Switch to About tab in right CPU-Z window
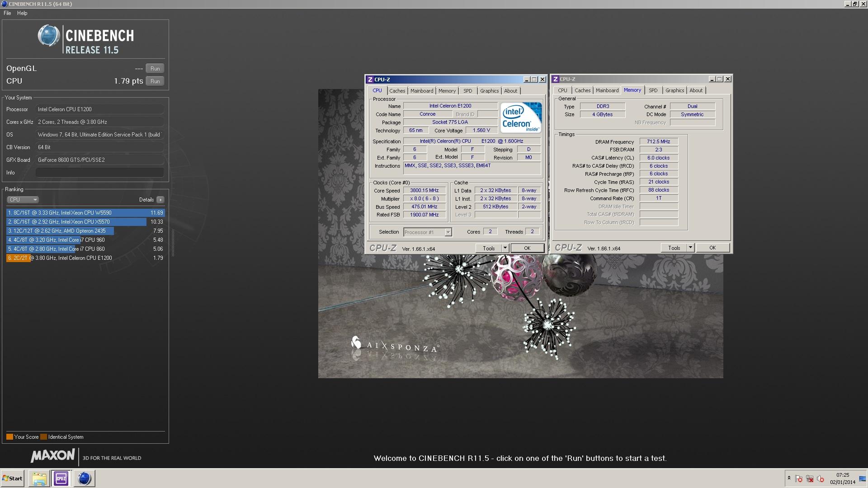The height and width of the screenshot is (488, 868). tap(696, 90)
